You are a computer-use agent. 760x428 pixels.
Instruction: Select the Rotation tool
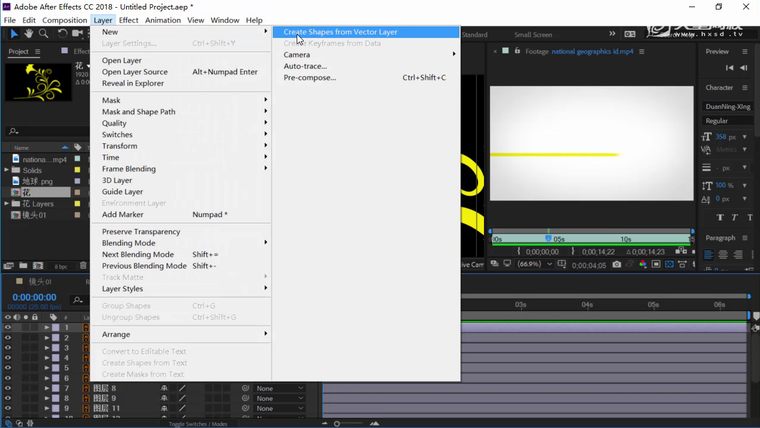[x=62, y=34]
